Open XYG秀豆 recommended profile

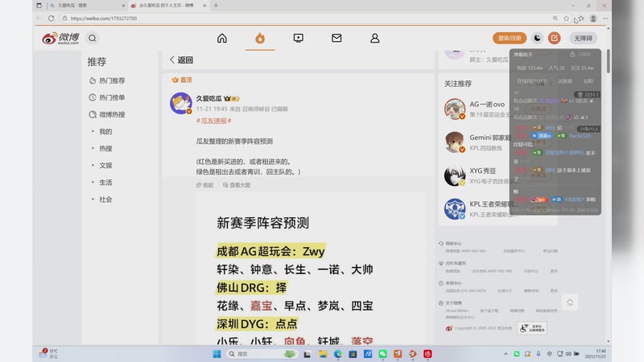pyautogui.click(x=482, y=171)
